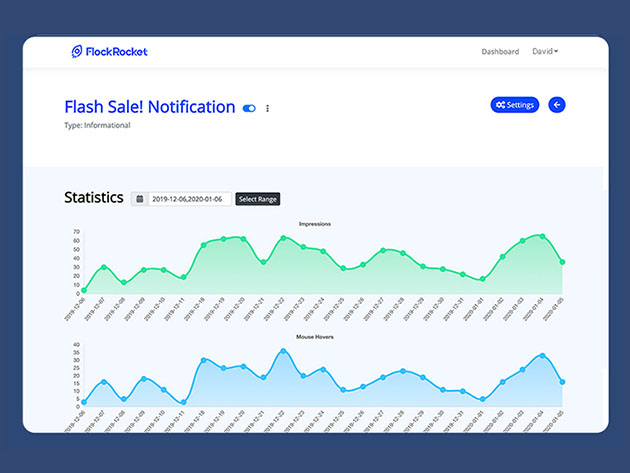Click the FlockRocket brand name text
The width and height of the screenshot is (630, 473).
click(x=116, y=51)
